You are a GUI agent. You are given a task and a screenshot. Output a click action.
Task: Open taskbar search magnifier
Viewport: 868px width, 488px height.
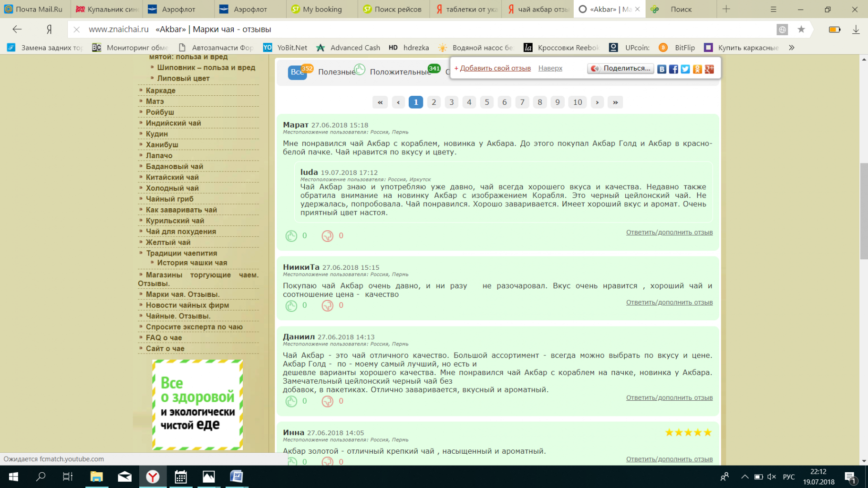(x=41, y=477)
